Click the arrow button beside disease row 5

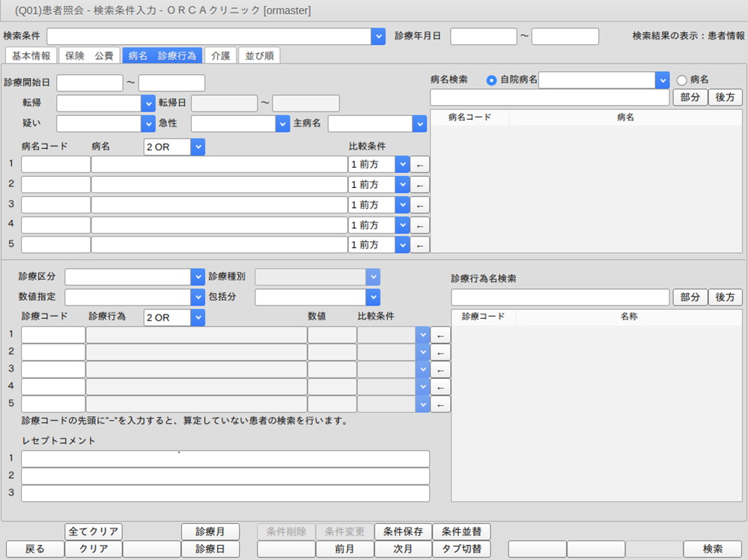[x=420, y=245]
